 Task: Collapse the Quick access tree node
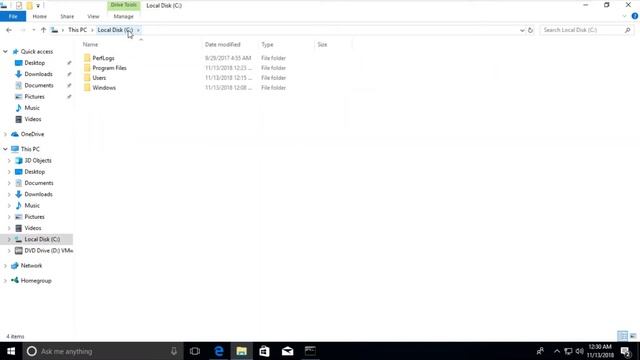5,51
